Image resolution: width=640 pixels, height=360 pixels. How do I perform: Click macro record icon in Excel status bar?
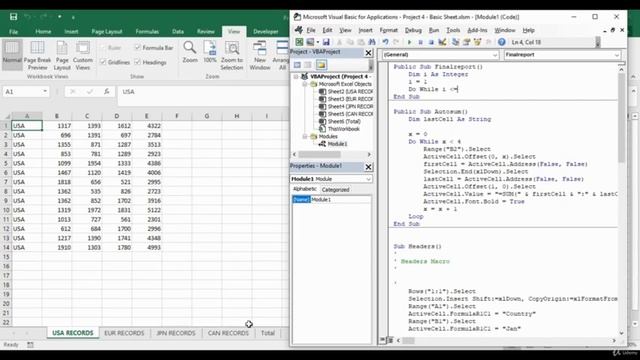(x=30, y=344)
